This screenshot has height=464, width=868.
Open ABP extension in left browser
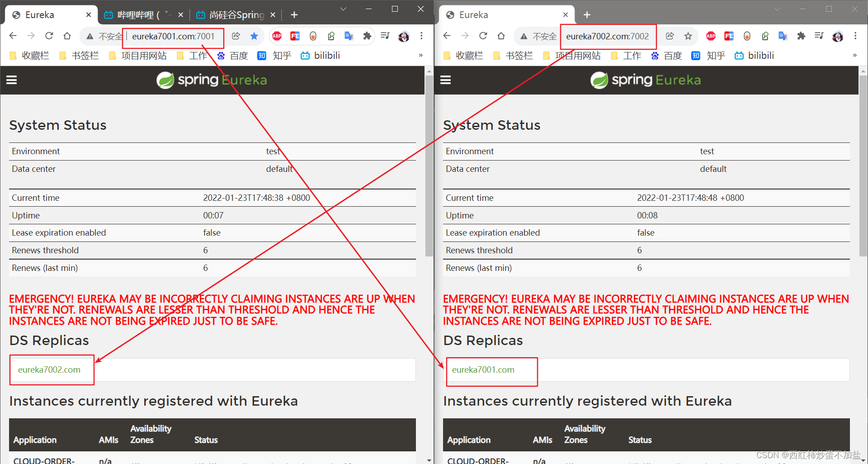[x=277, y=36]
